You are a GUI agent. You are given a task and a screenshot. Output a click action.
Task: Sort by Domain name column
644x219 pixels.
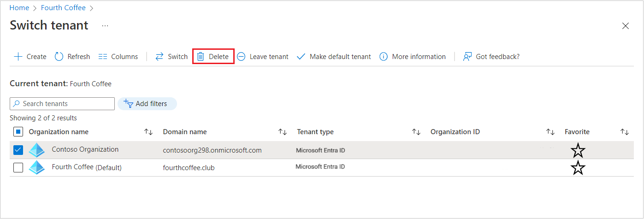point(283,132)
